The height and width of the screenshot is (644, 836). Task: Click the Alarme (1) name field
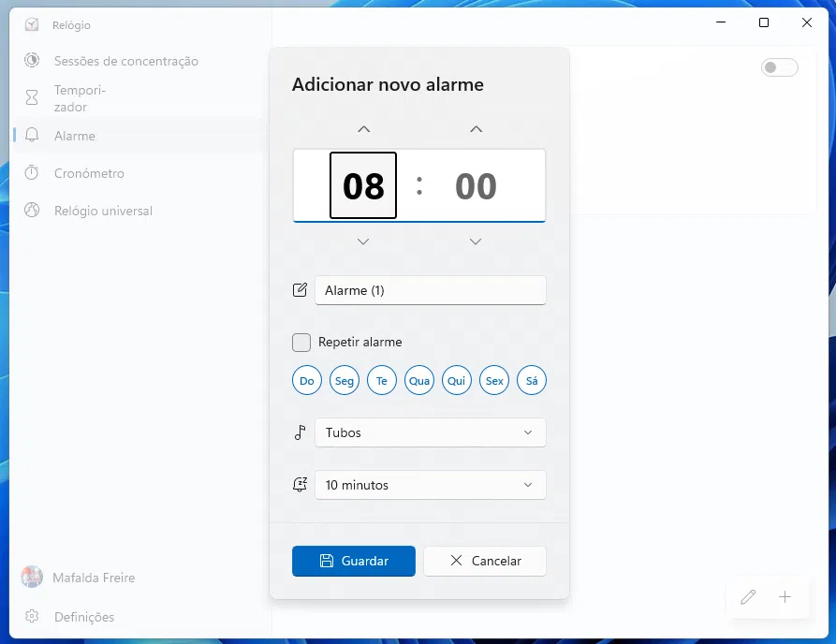[430, 290]
